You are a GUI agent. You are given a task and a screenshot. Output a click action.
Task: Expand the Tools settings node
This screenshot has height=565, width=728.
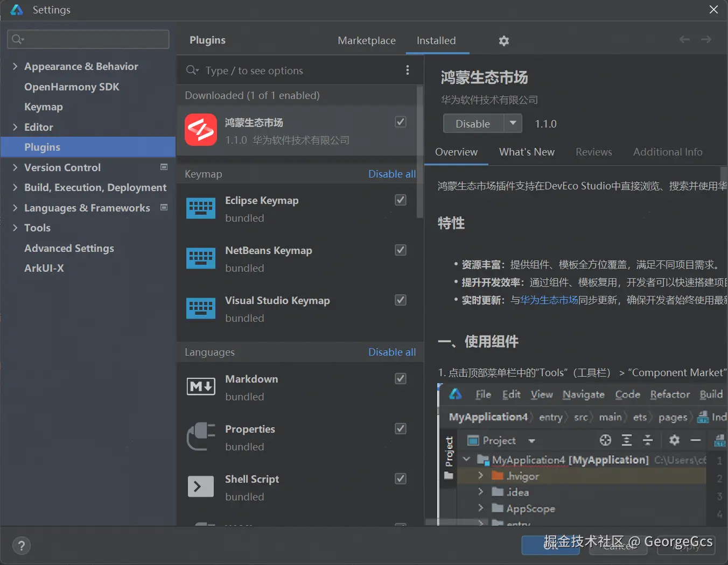(15, 228)
